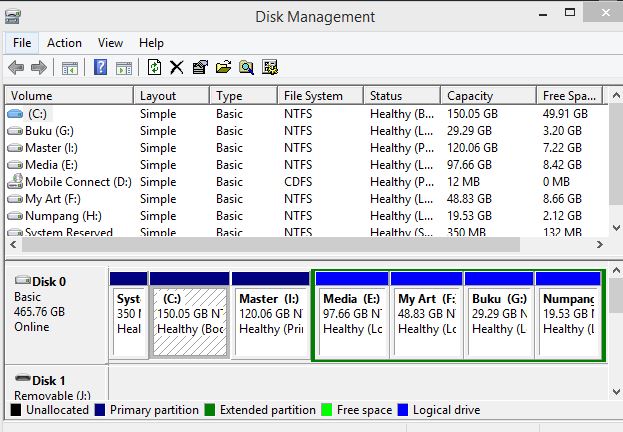Select System Reserved partition block on Disk 0
The width and height of the screenshot is (623, 432).
pyautogui.click(x=129, y=315)
